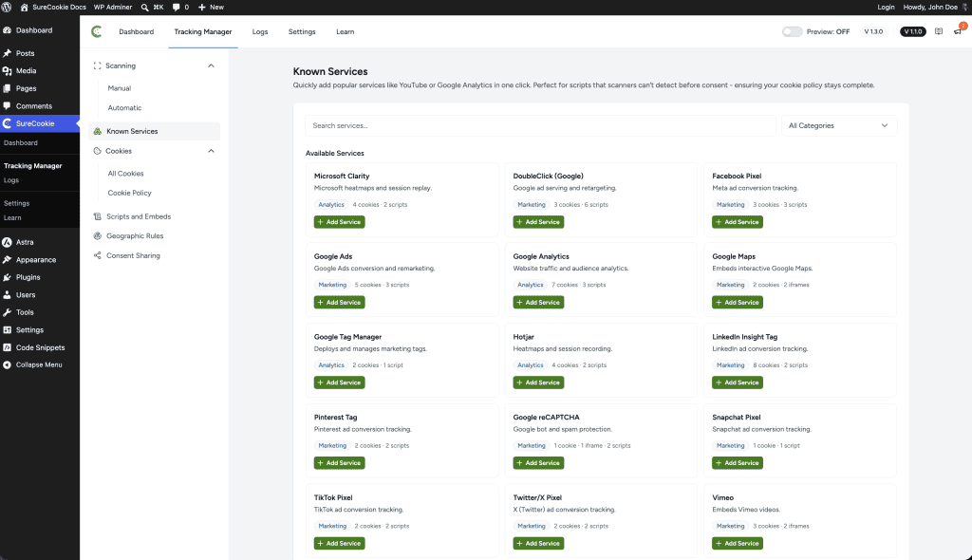Add the Pinterest Tag service
Image resolution: width=972 pixels, height=560 pixels.
click(339, 463)
